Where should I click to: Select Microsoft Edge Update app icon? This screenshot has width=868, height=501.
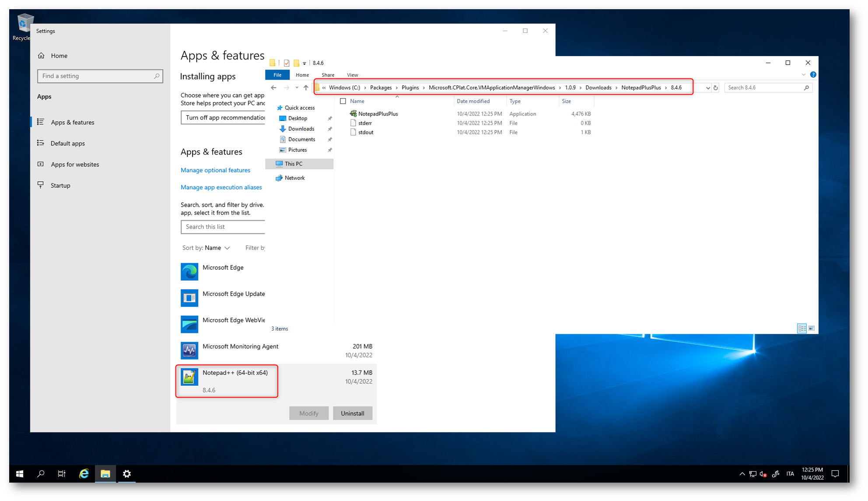[x=189, y=298]
